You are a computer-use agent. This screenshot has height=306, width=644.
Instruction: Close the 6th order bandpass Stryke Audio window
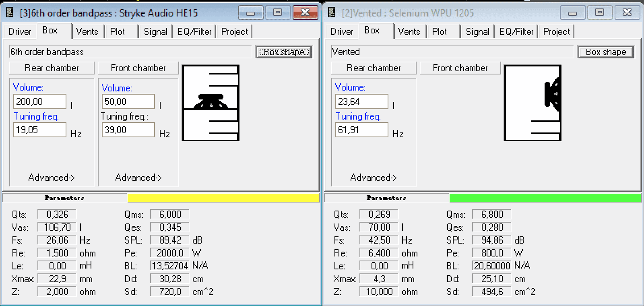pyautogui.click(x=305, y=12)
